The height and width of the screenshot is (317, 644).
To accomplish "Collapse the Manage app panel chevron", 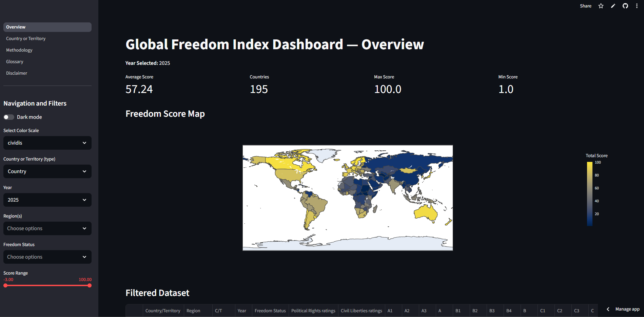I will click(x=608, y=309).
